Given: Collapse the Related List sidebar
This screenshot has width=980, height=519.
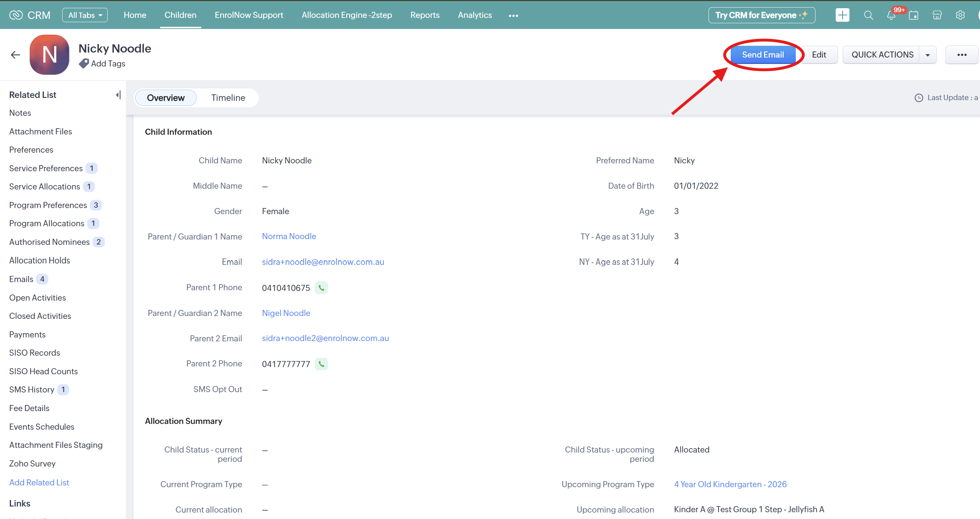Looking at the screenshot, I should click(118, 95).
